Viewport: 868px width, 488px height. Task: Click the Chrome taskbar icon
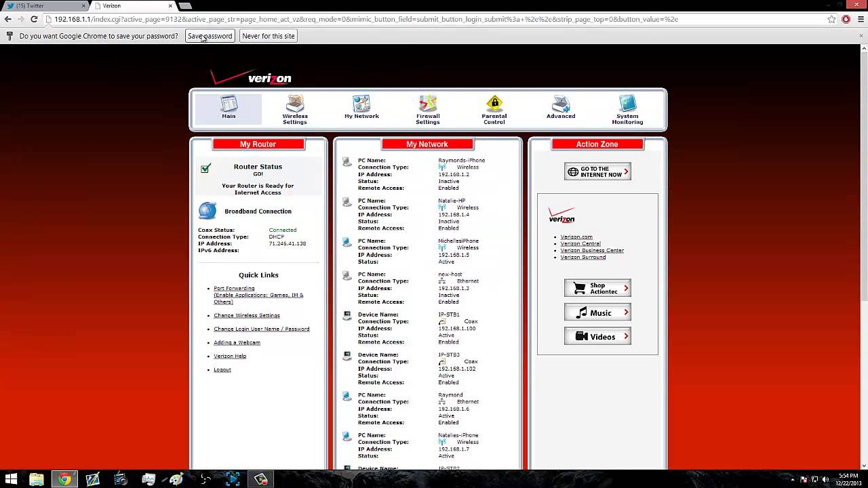click(64, 479)
